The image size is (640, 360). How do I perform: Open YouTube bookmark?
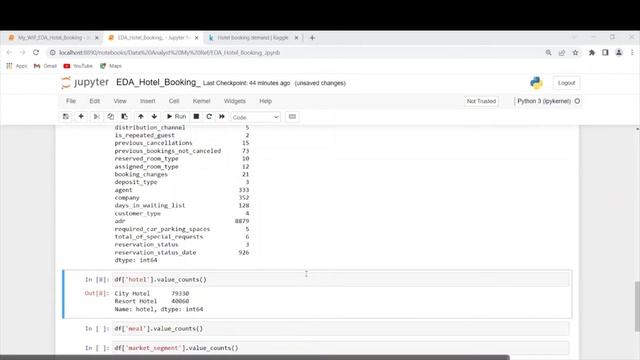click(x=78, y=66)
